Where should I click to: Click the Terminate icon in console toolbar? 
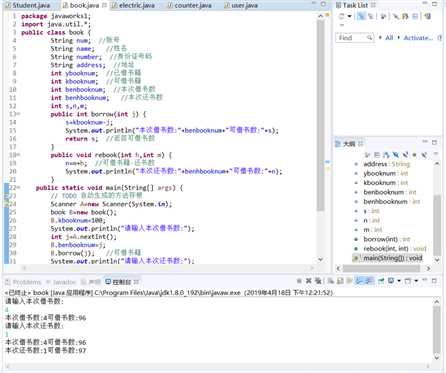[299, 281]
